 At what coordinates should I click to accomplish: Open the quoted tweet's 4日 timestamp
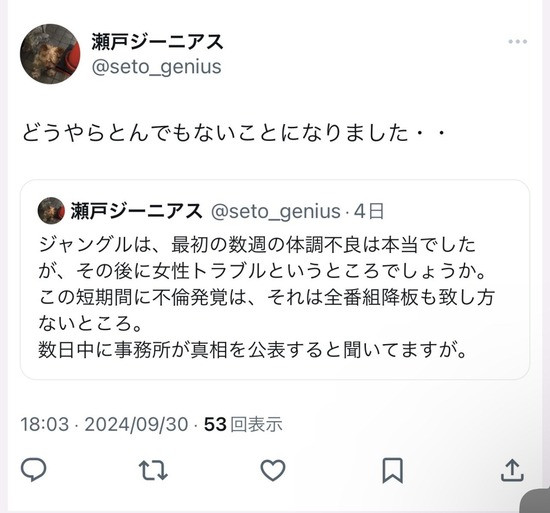(x=369, y=211)
